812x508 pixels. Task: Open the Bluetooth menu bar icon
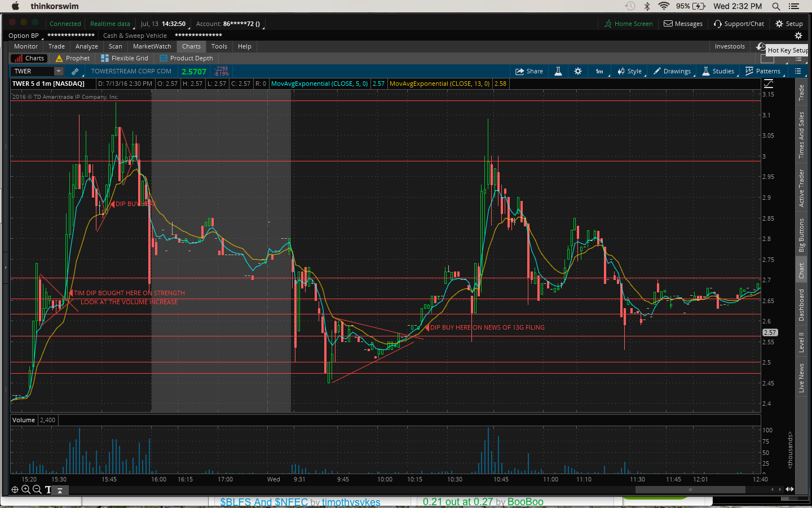point(647,6)
